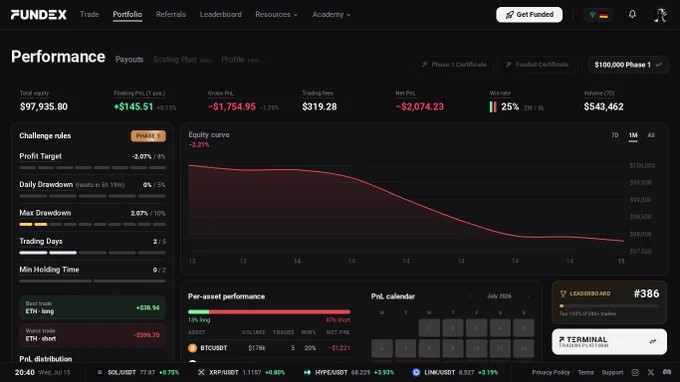Click the BTCUSDT row in asset table

click(269, 348)
